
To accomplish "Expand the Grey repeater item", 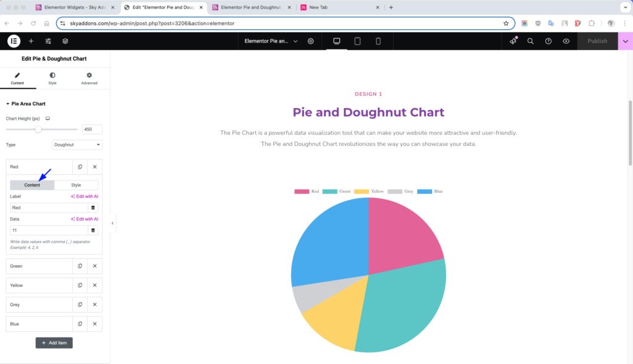I will pyautogui.click(x=39, y=305).
